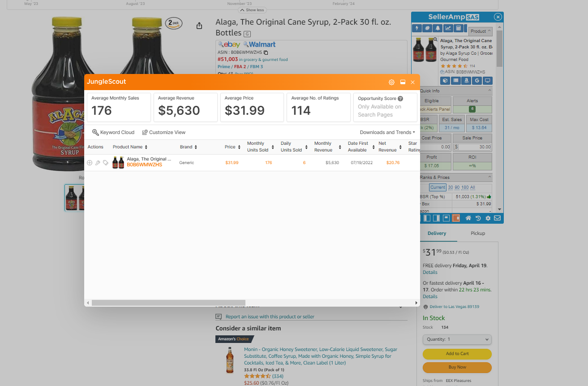588x386 pixels.
Task: Click Report an issue with this product link
Action: click(x=270, y=317)
